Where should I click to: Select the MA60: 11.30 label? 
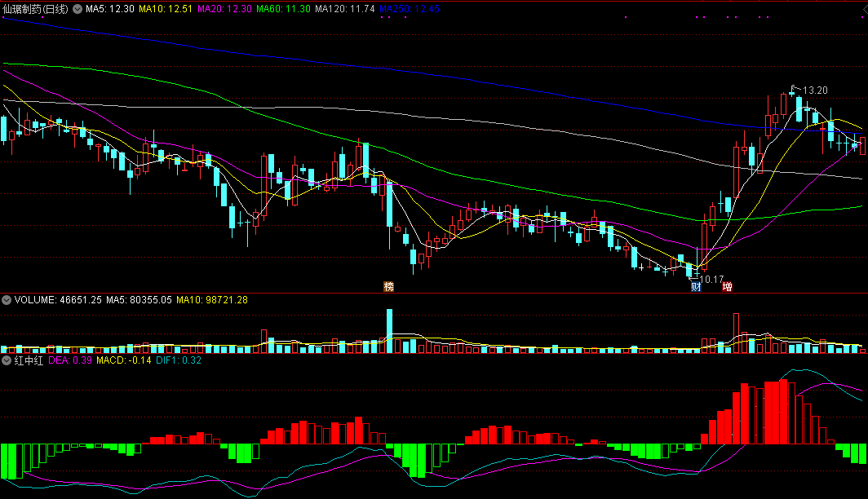[283, 9]
